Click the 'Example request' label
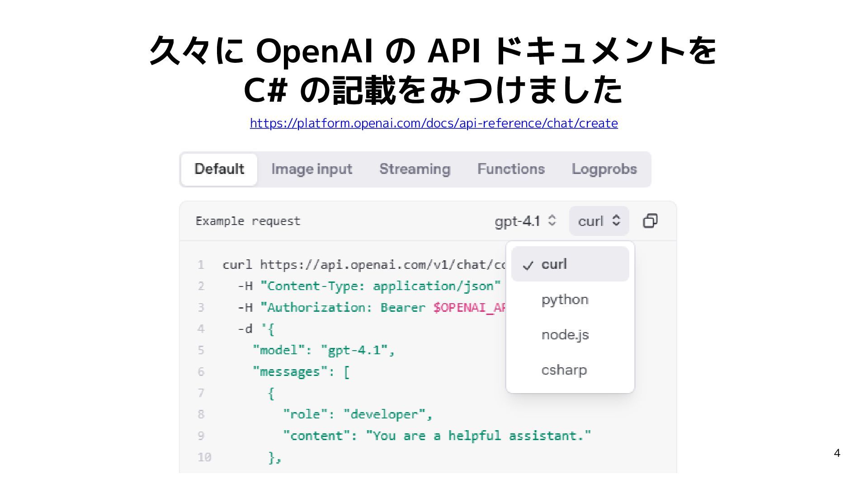The width and height of the screenshot is (868, 488). pos(248,221)
